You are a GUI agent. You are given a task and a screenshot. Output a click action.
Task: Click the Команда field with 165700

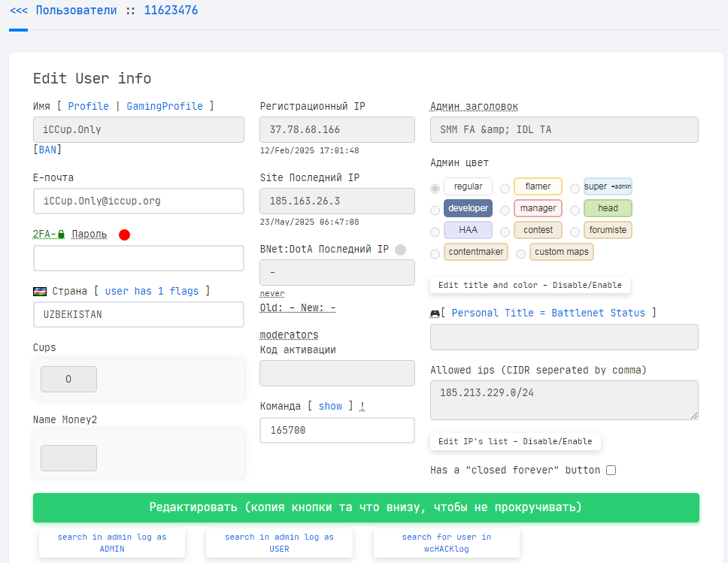pos(337,430)
